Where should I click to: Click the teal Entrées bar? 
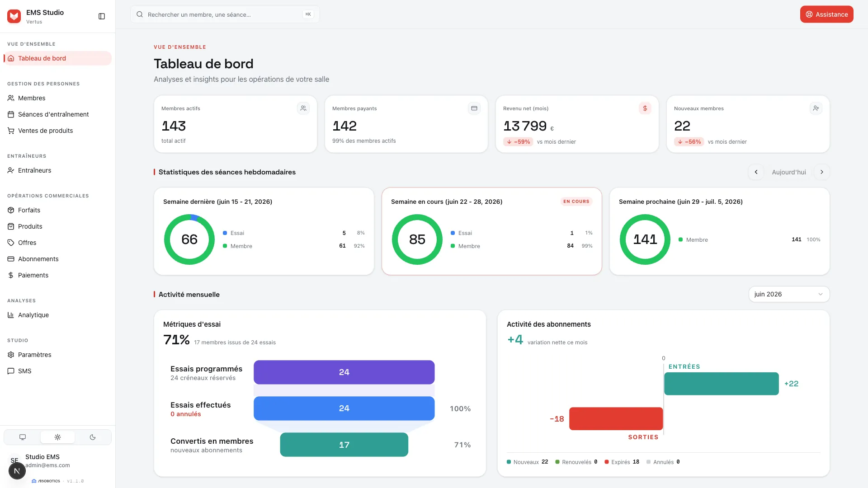pos(721,384)
